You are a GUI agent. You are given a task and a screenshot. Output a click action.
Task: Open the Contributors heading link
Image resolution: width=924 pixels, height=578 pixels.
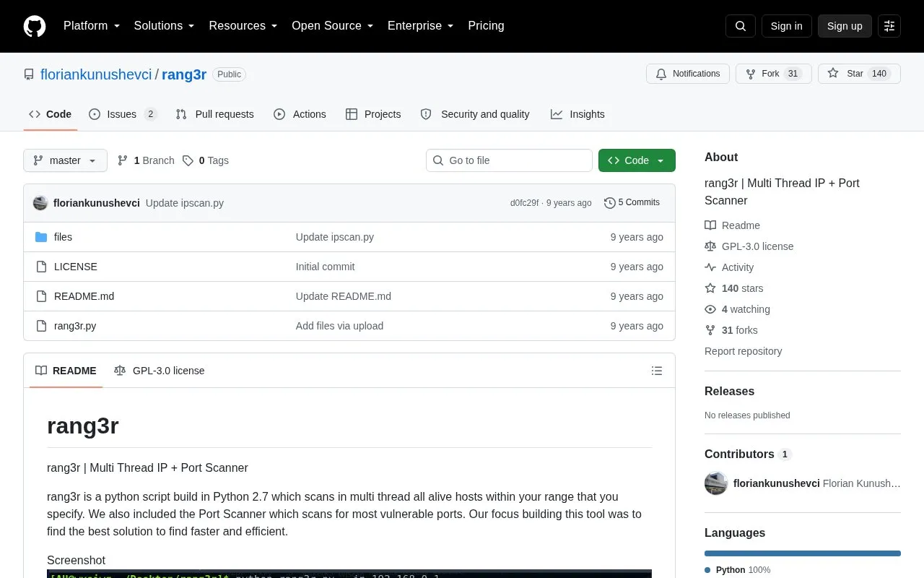[x=748, y=454]
